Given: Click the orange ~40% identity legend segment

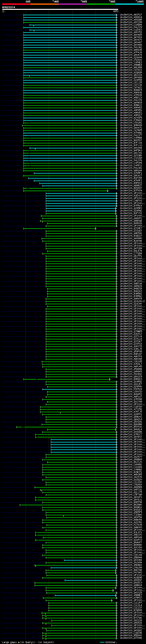Looking at the screenshot, I should click(45, 4).
